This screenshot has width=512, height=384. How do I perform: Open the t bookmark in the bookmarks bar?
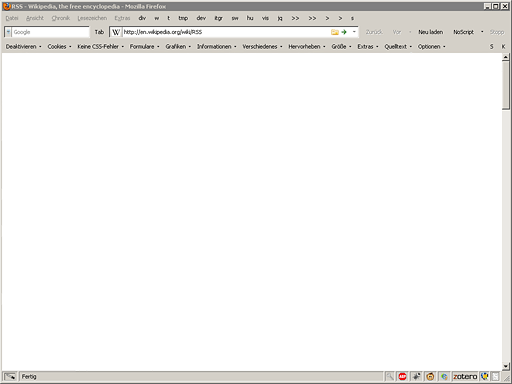169,18
